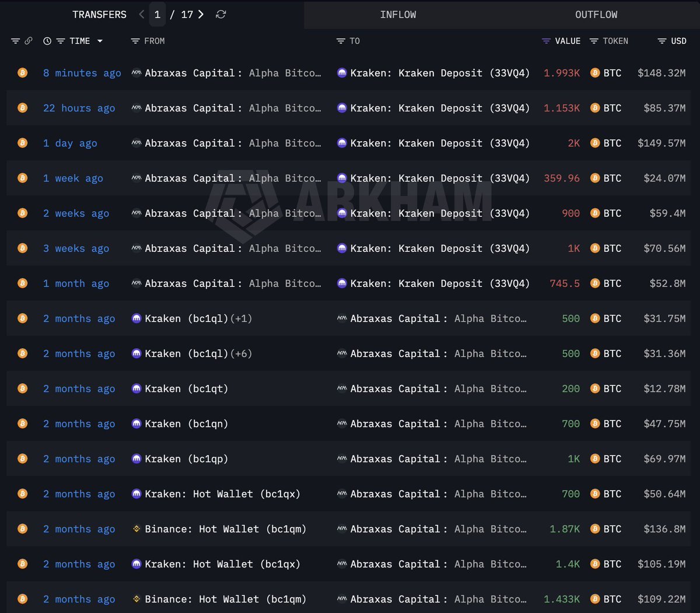Click the Binance: Hot Wallet (bc1qm) diamond icon
This screenshot has width=700, height=613.
click(x=135, y=529)
